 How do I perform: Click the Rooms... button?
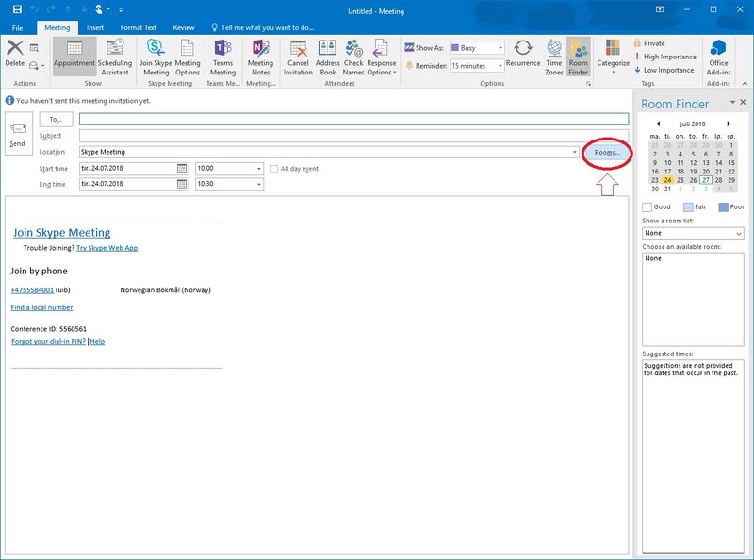pyautogui.click(x=607, y=152)
